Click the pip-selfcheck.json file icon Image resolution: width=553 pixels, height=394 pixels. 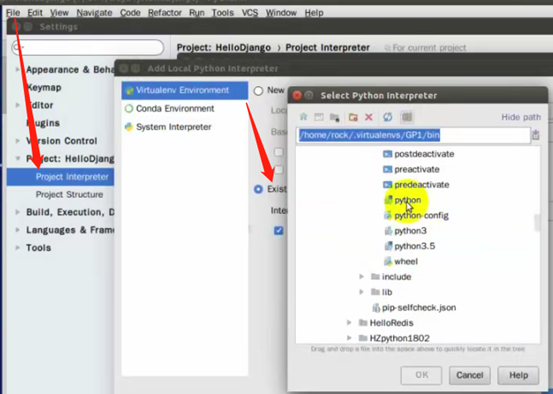coord(376,308)
